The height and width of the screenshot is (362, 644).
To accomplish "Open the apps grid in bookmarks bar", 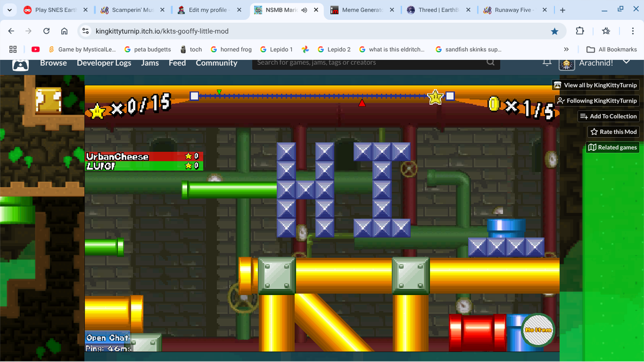I will 13,49.
